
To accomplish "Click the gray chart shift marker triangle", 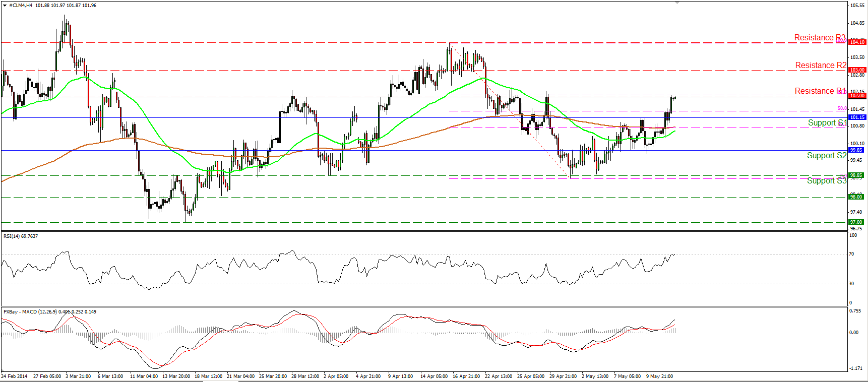I will [x=677, y=3].
